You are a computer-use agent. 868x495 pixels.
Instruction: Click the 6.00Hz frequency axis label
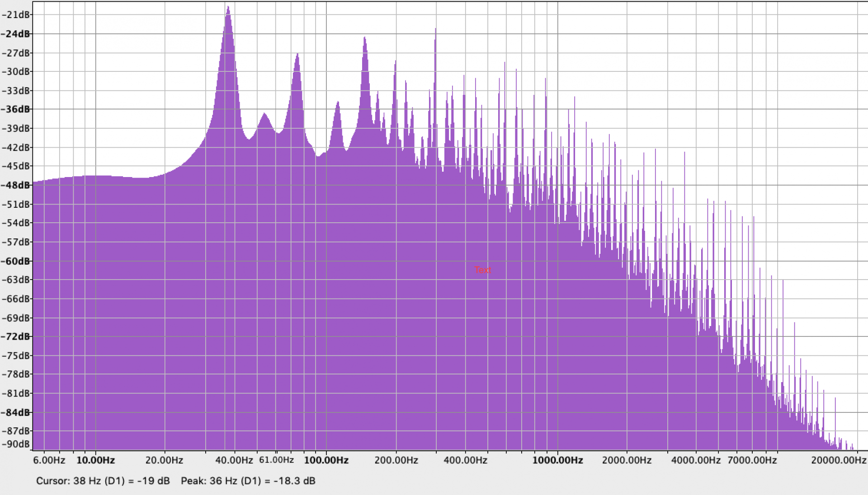[49, 460]
